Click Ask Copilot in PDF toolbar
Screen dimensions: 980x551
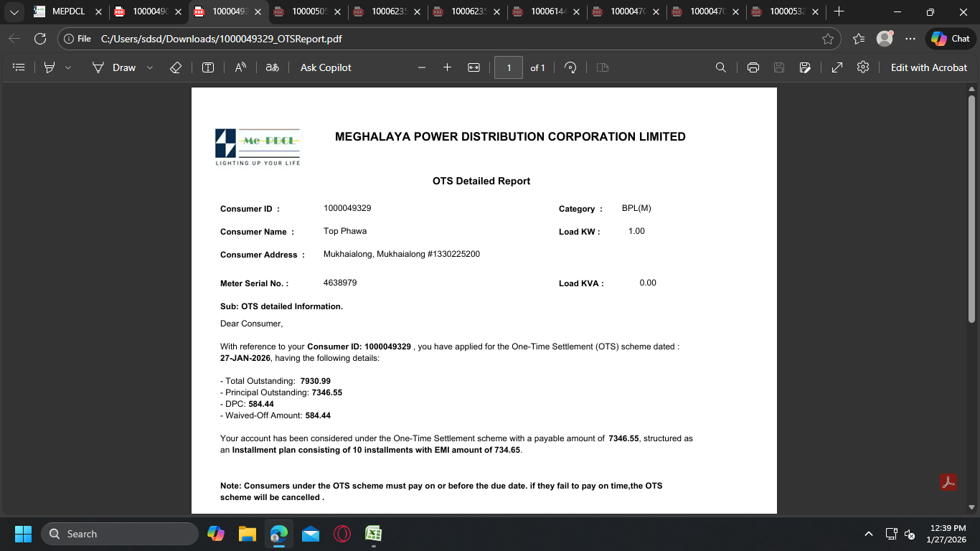(x=326, y=67)
